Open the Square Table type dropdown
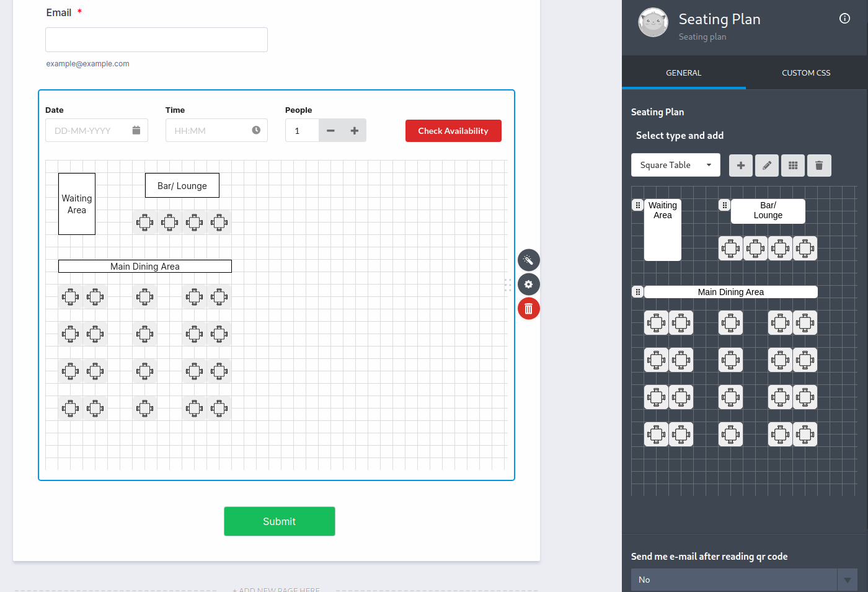This screenshot has width=868, height=592. 676,165
